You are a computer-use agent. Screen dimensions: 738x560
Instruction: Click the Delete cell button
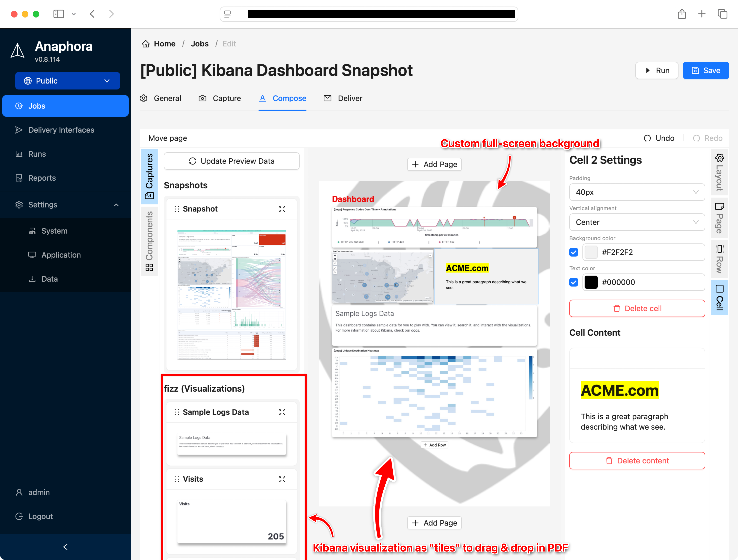[x=637, y=308]
